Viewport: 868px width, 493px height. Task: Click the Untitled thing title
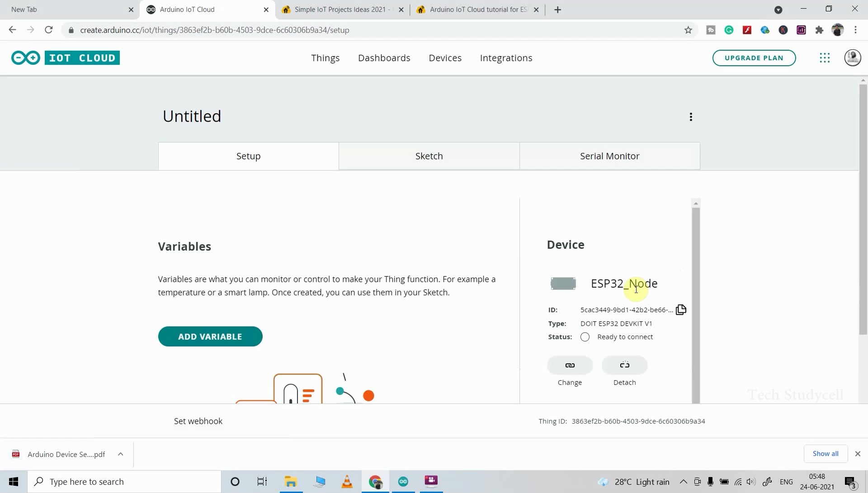(x=192, y=117)
